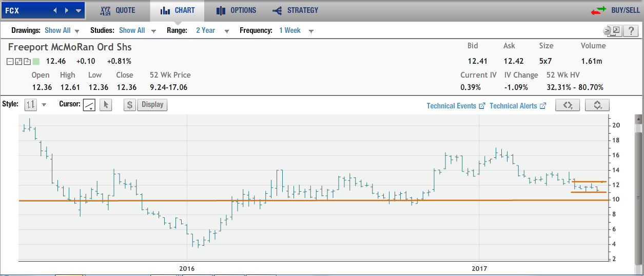
Task: Open the Technical Events link
Action: [456, 106]
